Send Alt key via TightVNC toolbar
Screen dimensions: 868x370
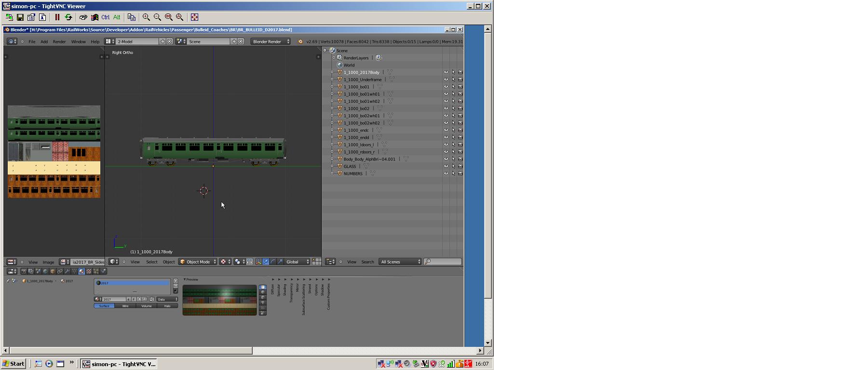(117, 17)
